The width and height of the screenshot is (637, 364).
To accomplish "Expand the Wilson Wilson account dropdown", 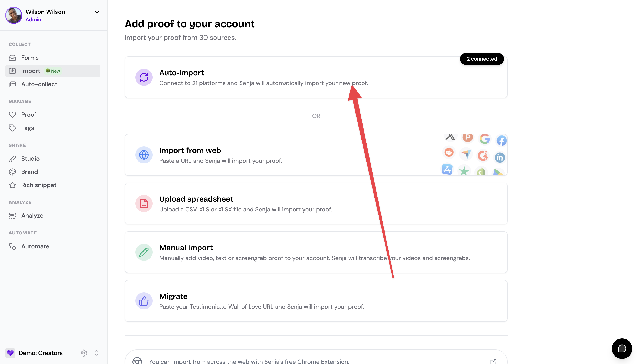I will pos(97,12).
